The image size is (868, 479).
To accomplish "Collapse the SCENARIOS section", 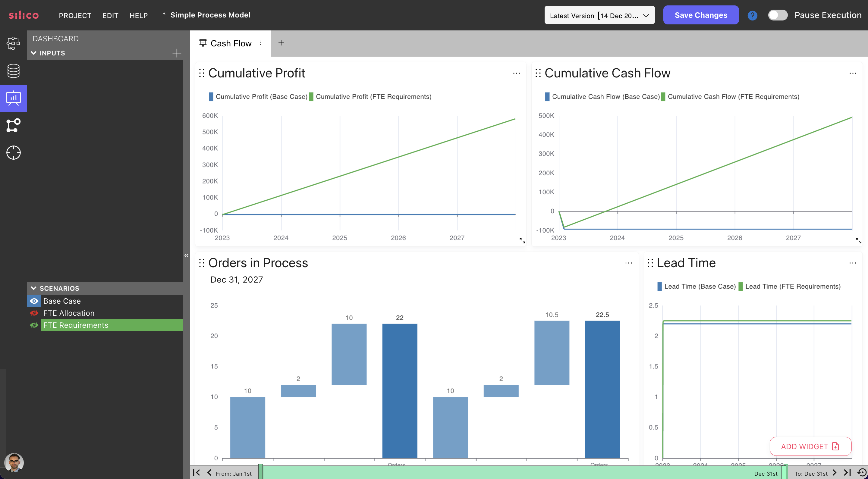I will point(34,288).
